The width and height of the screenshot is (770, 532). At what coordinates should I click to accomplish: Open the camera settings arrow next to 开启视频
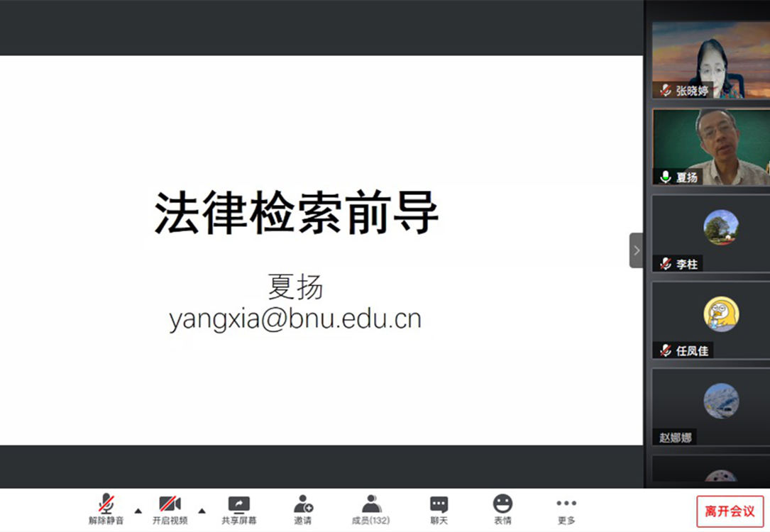tap(202, 509)
